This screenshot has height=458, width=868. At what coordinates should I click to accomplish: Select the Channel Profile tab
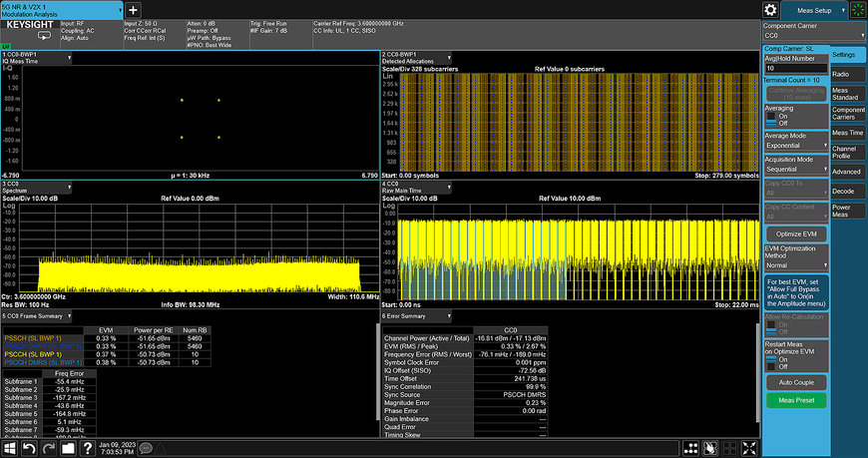[847, 153]
